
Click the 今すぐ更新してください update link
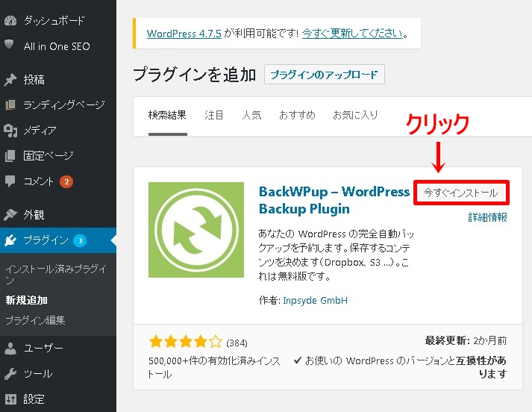click(352, 34)
